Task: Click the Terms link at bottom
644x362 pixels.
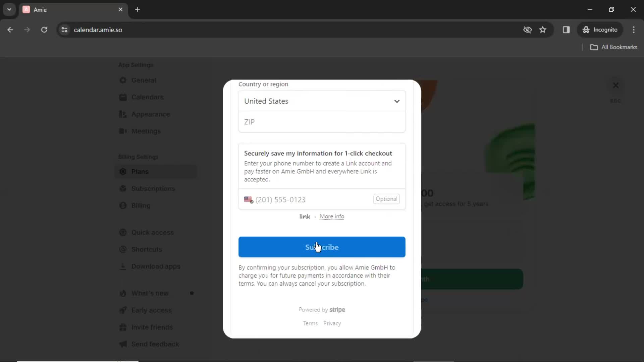Action: (x=310, y=323)
